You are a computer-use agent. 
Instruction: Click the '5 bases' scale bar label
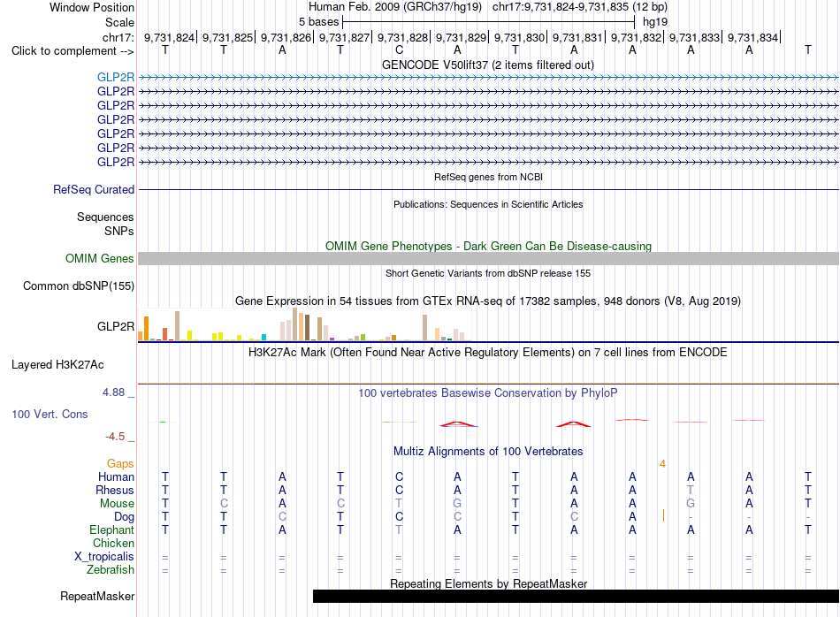click(x=318, y=22)
